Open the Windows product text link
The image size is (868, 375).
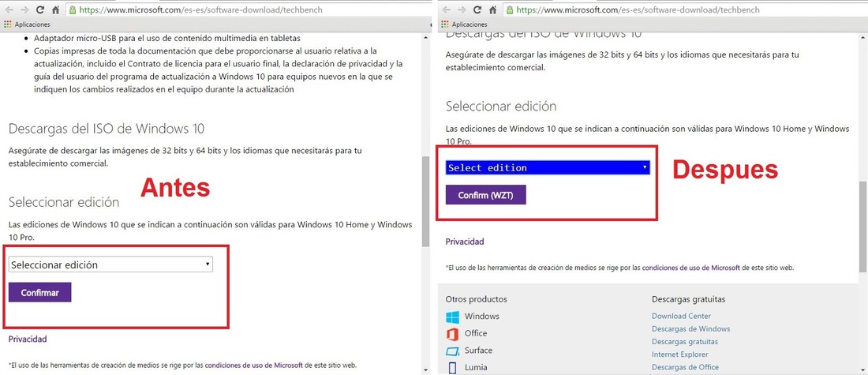coord(481,317)
